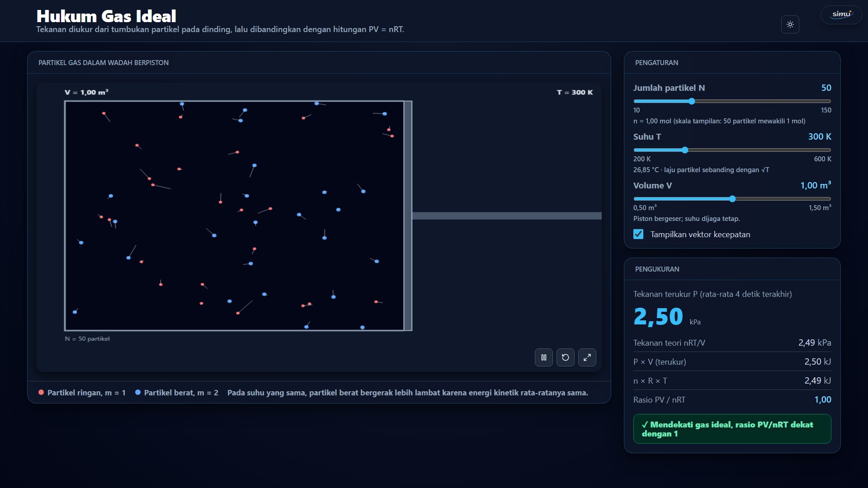Set Suhu T slider near 600 K end
Screen dimensions: 868x488
828,150
